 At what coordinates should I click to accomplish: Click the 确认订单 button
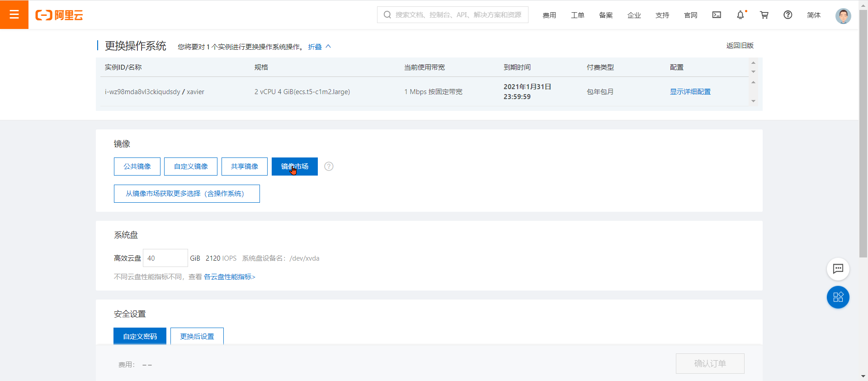pyautogui.click(x=710, y=363)
